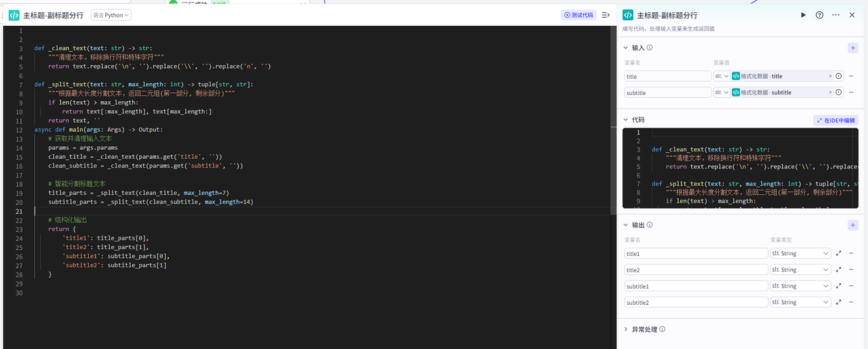Add a new input variable with plus icon

852,48
